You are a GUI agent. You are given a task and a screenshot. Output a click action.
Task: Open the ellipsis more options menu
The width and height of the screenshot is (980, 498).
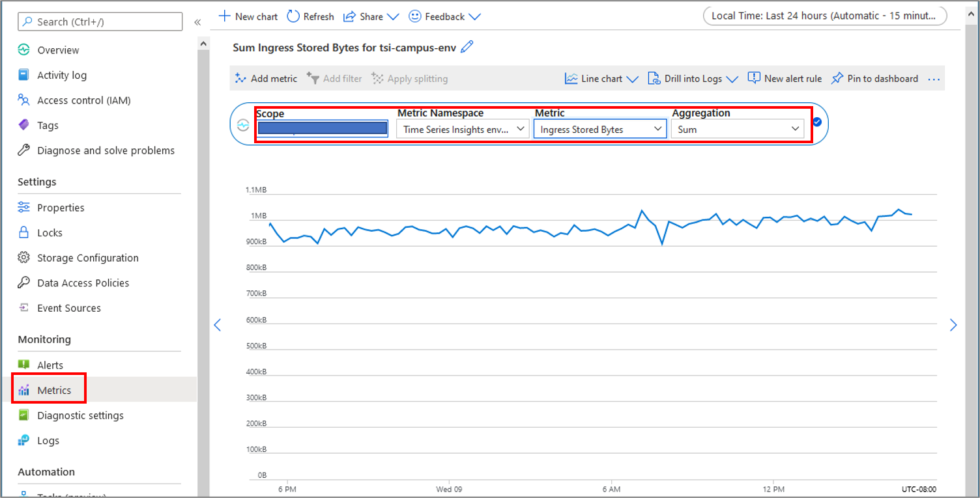click(x=934, y=79)
